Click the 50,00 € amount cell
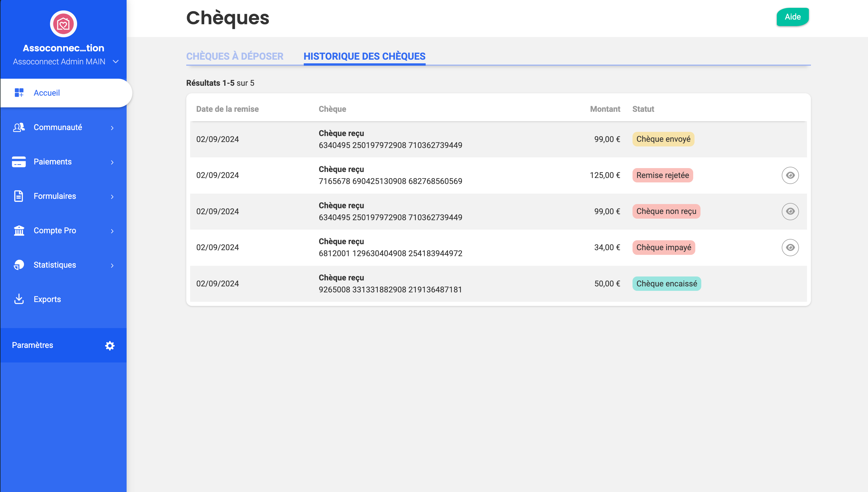868x492 pixels. click(x=607, y=284)
